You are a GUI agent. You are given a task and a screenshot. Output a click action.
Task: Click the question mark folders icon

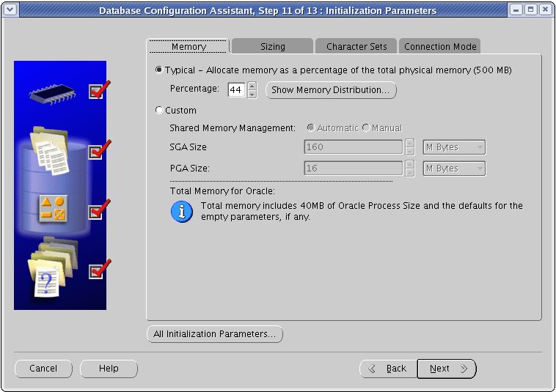coord(50,269)
